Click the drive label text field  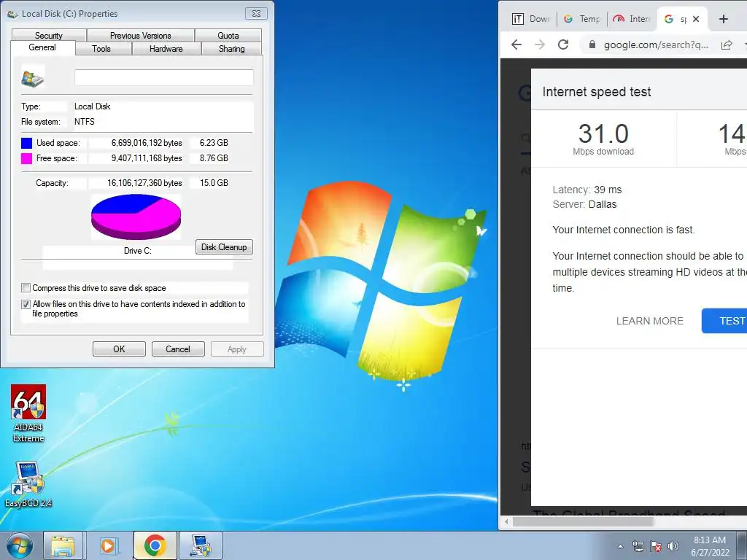tap(164, 77)
